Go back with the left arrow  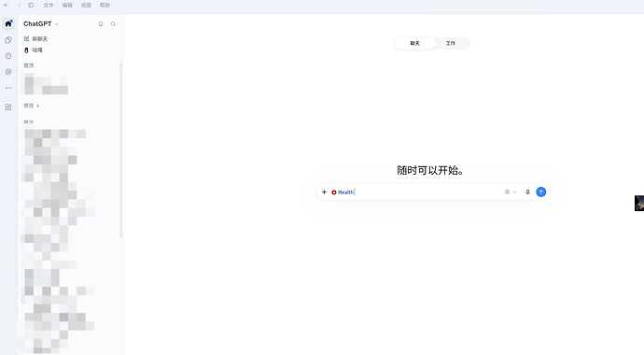[6, 5]
